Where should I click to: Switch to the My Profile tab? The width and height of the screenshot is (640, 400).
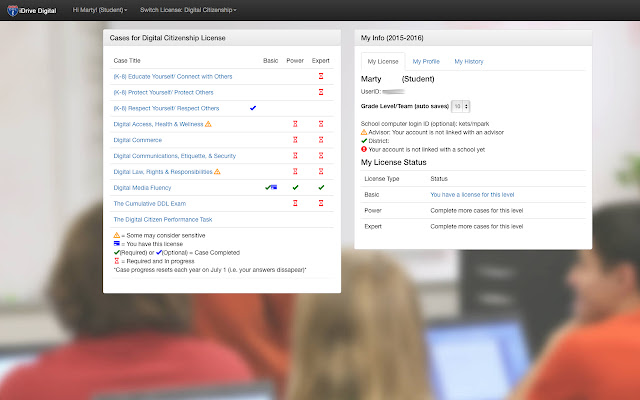coord(426,62)
